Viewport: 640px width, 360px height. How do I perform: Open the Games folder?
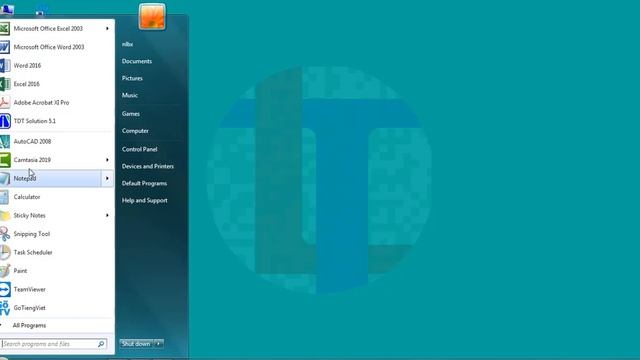click(x=131, y=114)
